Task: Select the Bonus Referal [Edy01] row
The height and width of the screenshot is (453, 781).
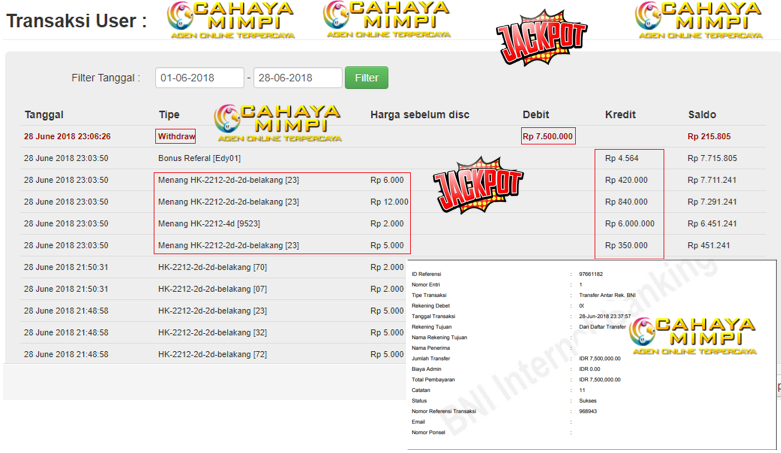Action: click(199, 158)
